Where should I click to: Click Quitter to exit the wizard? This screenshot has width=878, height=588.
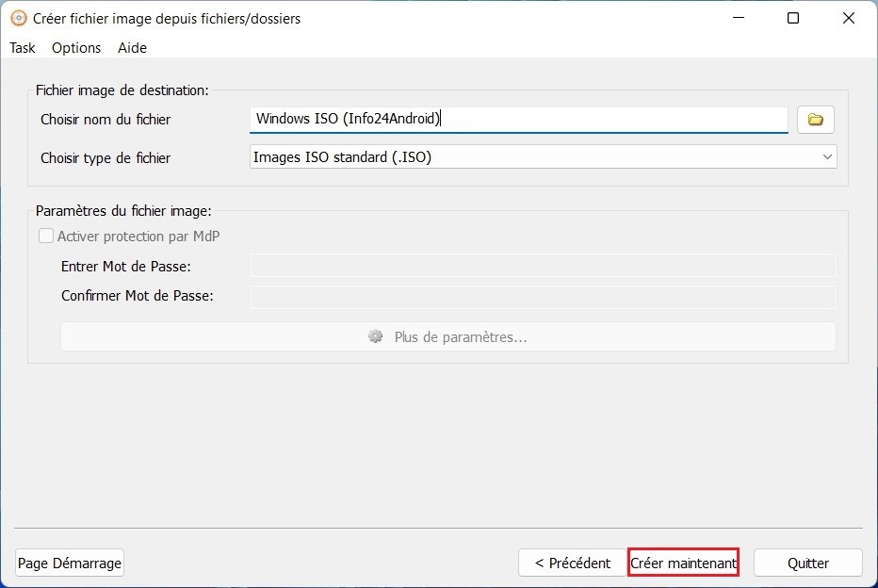(x=807, y=563)
